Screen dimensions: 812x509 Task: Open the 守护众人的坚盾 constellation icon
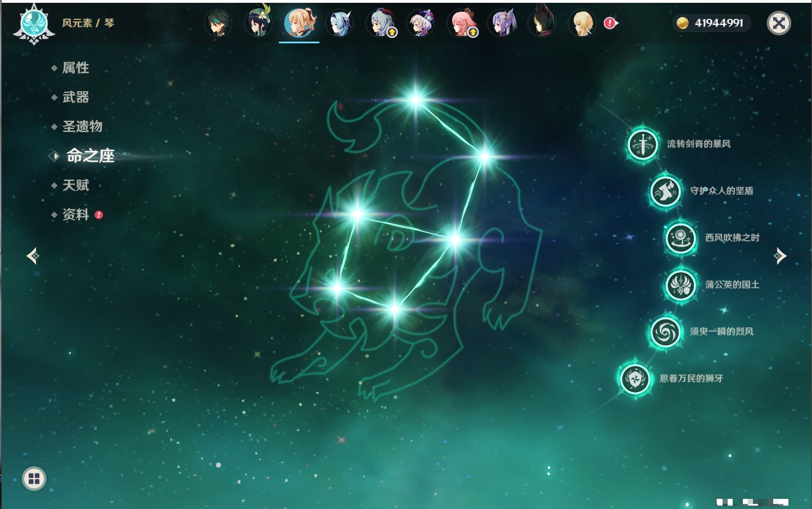pyautogui.click(x=666, y=191)
